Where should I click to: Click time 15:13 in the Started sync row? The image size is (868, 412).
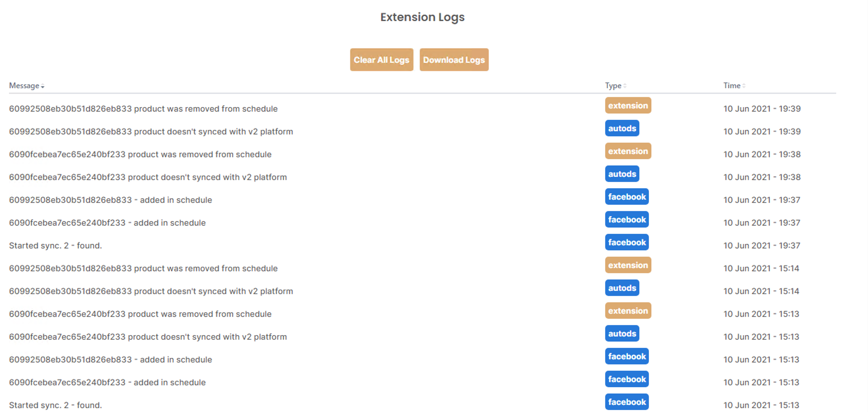pos(761,405)
